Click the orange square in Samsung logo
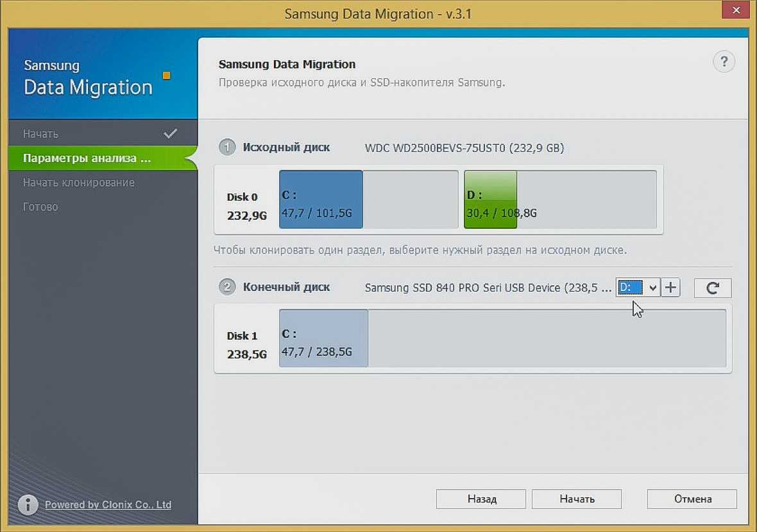757x532 pixels. point(166,76)
